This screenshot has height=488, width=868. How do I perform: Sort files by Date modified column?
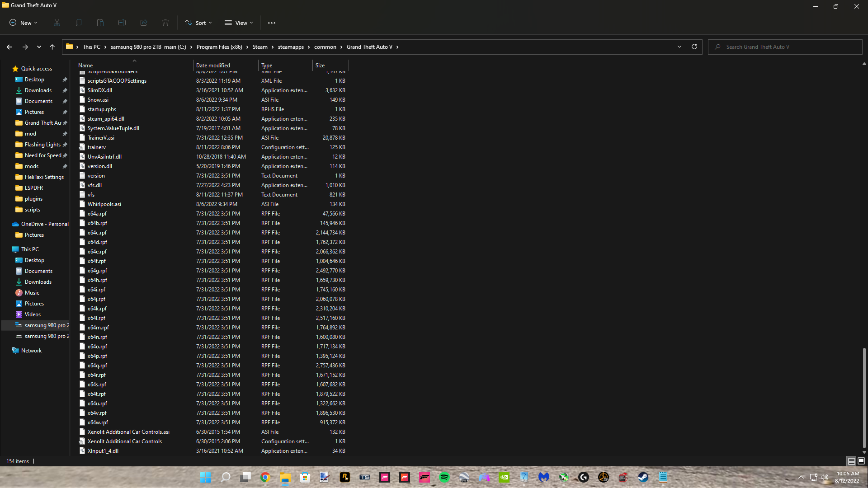(x=213, y=65)
